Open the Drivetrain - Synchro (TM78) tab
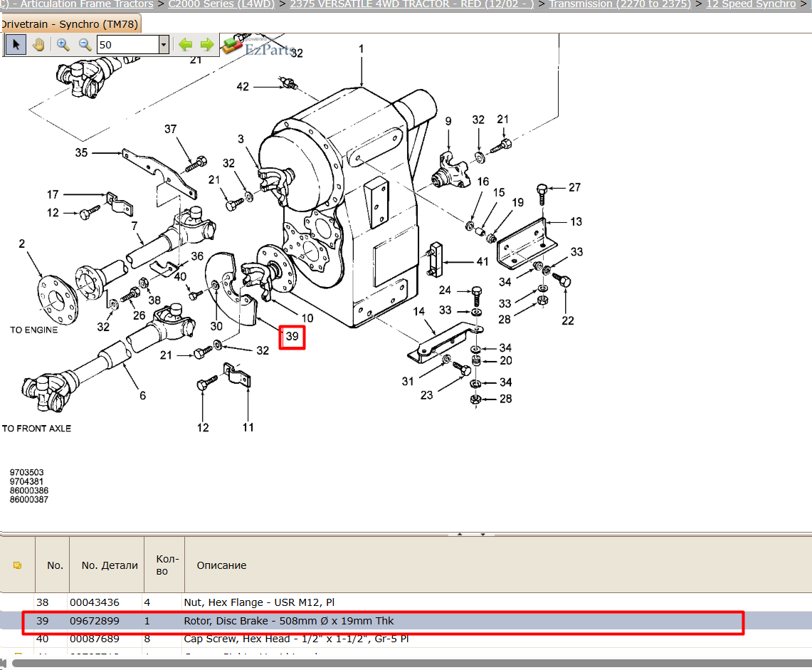812x670 pixels. pyautogui.click(x=70, y=23)
